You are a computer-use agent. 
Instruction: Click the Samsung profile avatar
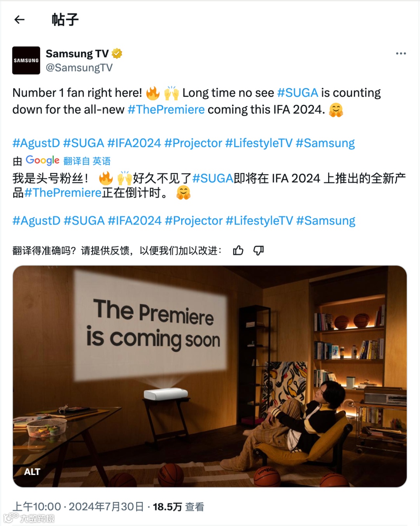click(x=26, y=60)
